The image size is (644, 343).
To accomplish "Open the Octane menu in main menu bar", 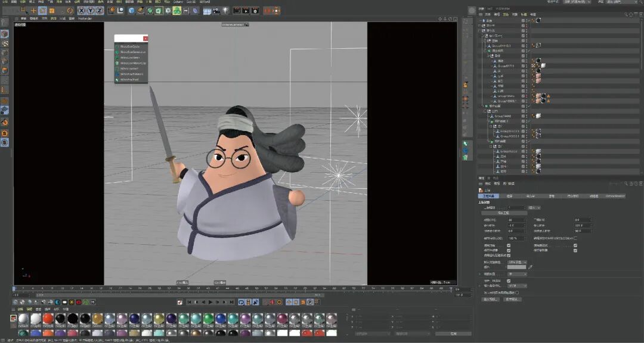I will pyautogui.click(x=178, y=2).
